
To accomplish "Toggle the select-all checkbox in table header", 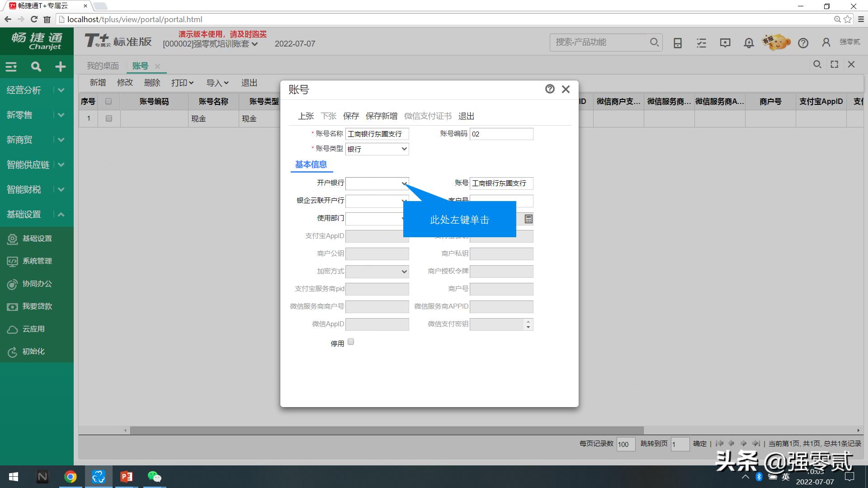I will point(108,101).
